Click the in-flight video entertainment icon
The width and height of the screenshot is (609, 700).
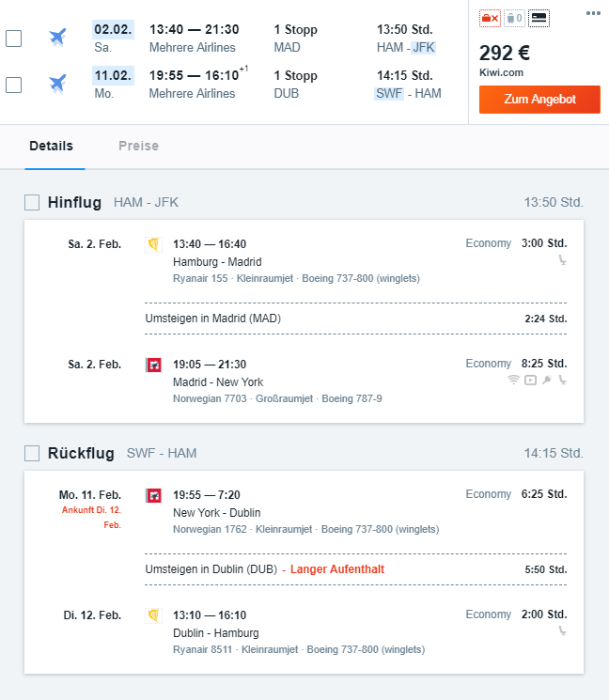pyautogui.click(x=530, y=380)
